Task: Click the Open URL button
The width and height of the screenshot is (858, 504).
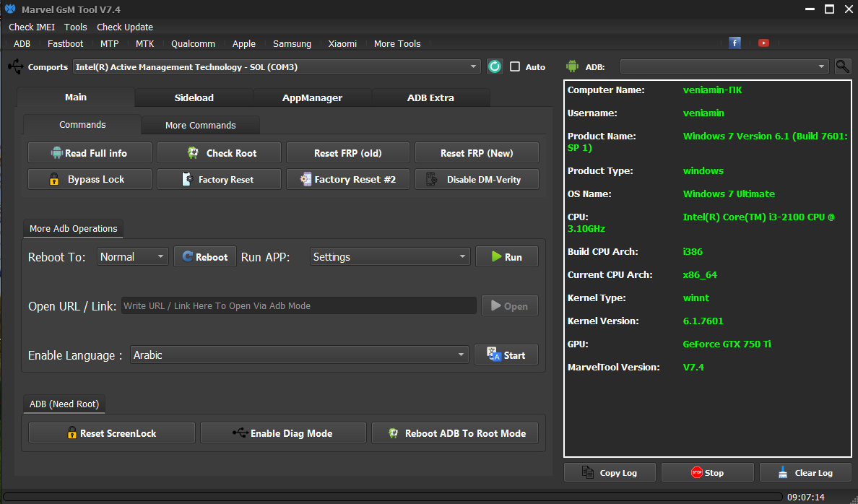Action: [509, 306]
